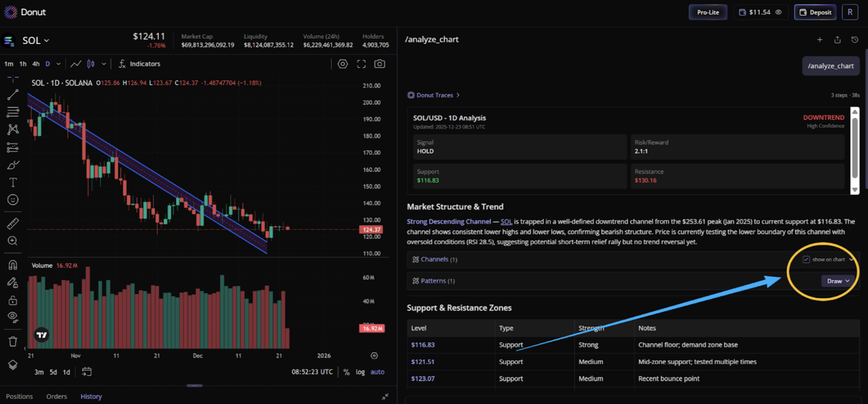Open the Draw dropdown for Patterns
Image resolution: width=868 pixels, height=404 pixels.
click(x=838, y=281)
